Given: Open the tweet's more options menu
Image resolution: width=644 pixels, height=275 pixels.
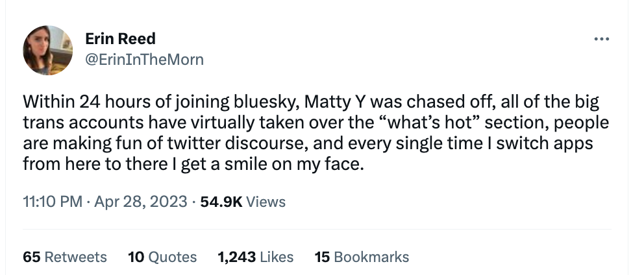Looking at the screenshot, I should 602,40.
